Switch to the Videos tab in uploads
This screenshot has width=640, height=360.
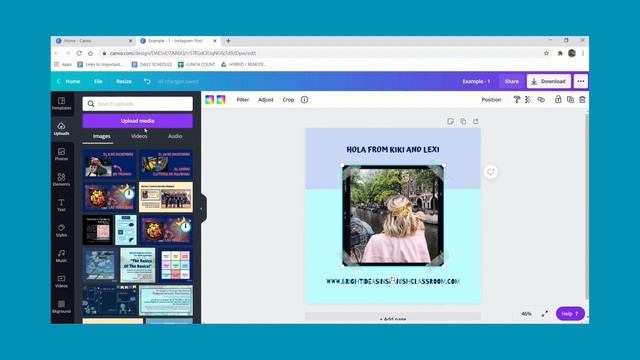click(139, 136)
